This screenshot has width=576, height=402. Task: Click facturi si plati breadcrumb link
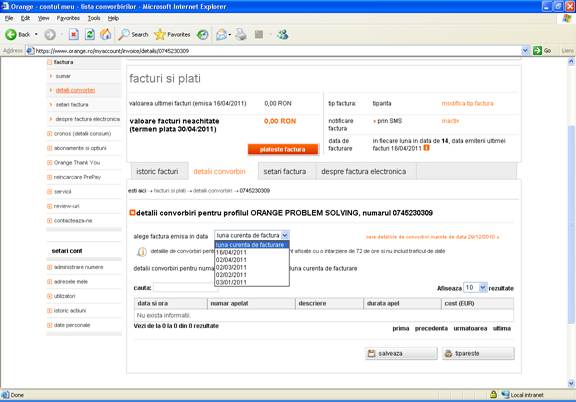pyautogui.click(x=170, y=191)
